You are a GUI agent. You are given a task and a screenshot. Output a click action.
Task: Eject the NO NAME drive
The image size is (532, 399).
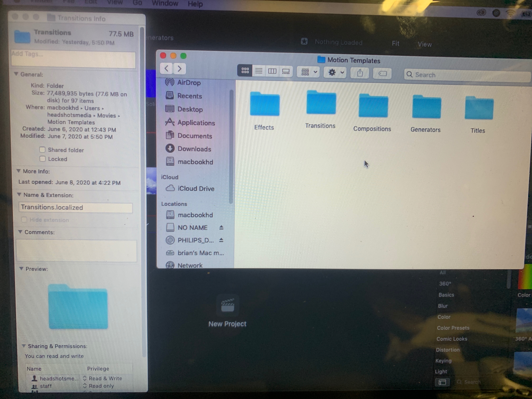(x=221, y=227)
